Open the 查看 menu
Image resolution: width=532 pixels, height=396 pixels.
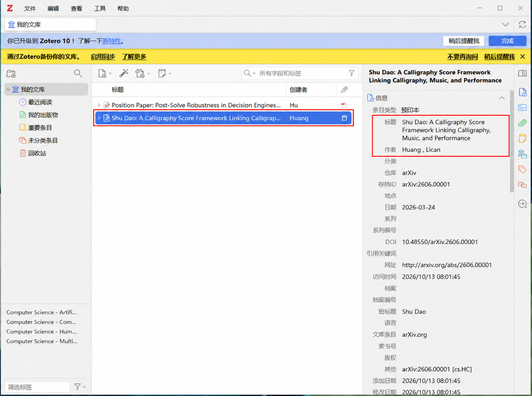tap(76, 8)
